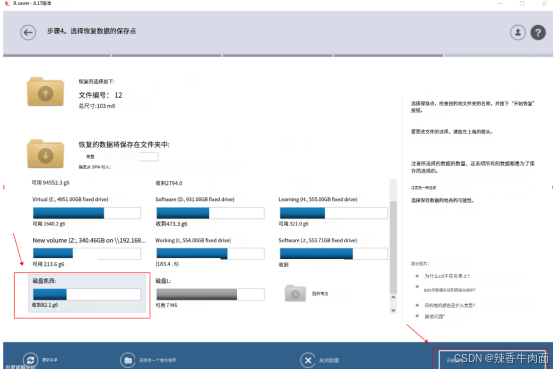Click Working I: drive usage bar
The image size is (553, 370).
(x=210, y=254)
